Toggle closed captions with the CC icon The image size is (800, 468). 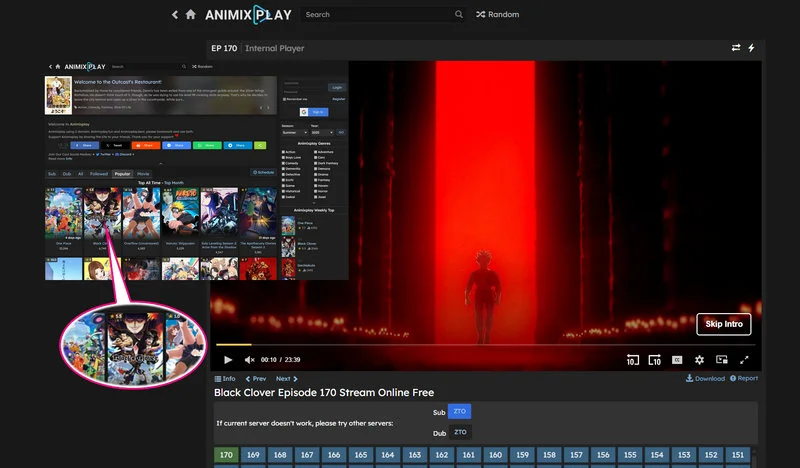(677, 360)
